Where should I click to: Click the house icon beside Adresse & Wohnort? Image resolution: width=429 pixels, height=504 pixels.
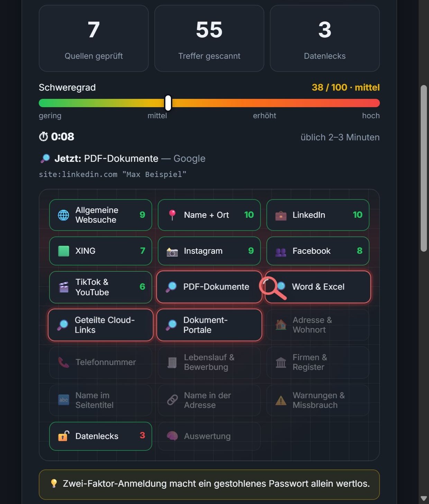coord(281,325)
